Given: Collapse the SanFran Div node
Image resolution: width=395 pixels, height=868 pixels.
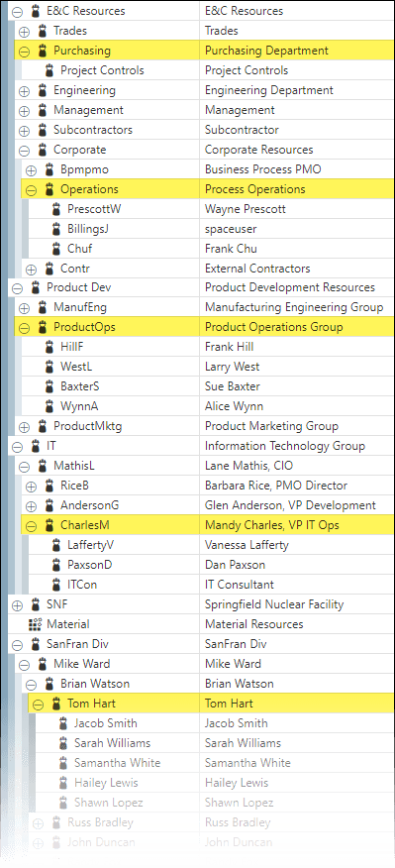Looking at the screenshot, I should click(17, 645).
